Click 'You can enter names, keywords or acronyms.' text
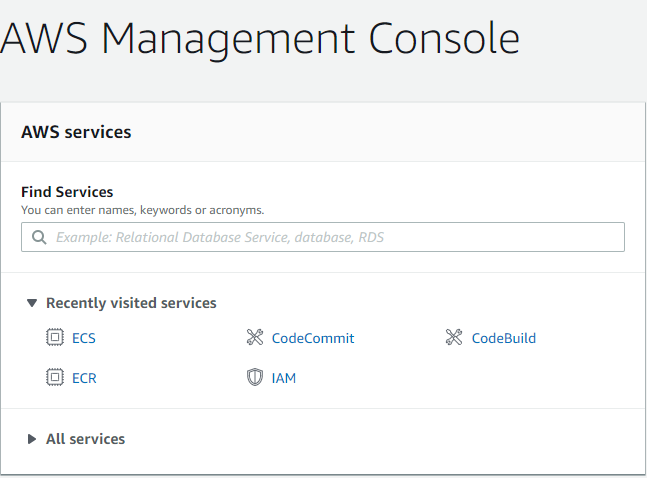This screenshot has height=478, width=647. point(142,210)
